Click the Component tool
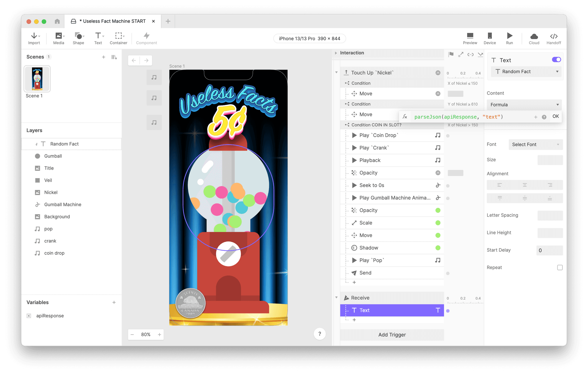The height and width of the screenshot is (374, 588). pyautogui.click(x=146, y=39)
